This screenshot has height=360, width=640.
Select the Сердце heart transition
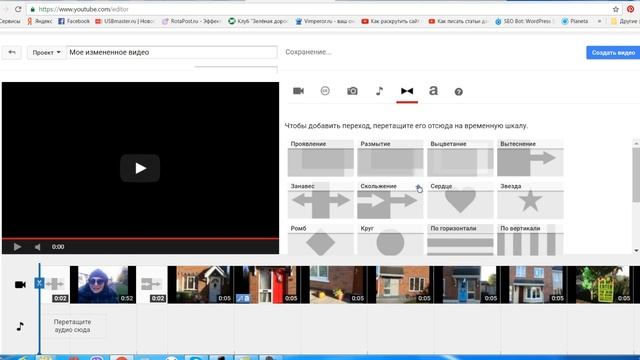(460, 200)
